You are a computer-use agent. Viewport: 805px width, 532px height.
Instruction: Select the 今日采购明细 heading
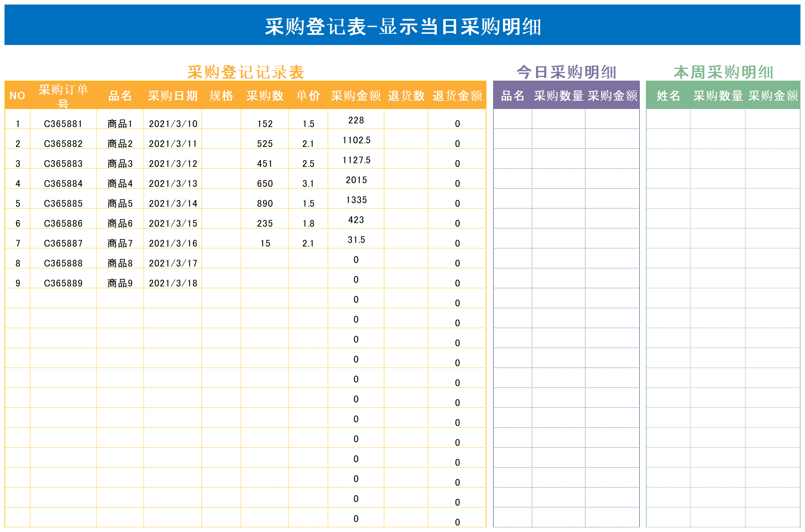pyautogui.click(x=566, y=72)
